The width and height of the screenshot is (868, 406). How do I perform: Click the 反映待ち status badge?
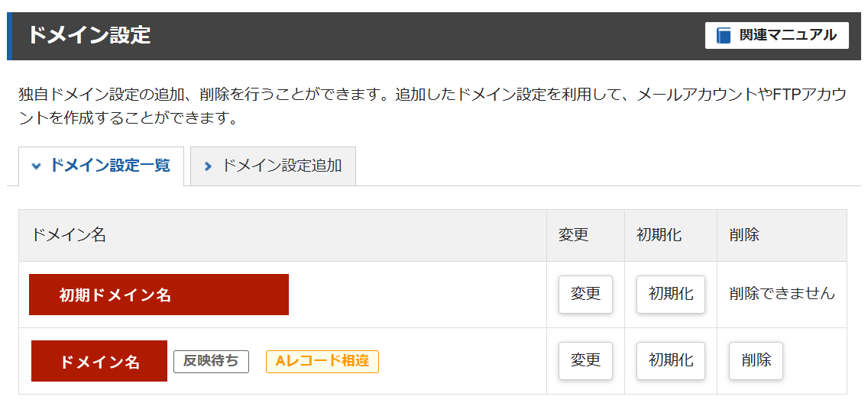coord(211,361)
